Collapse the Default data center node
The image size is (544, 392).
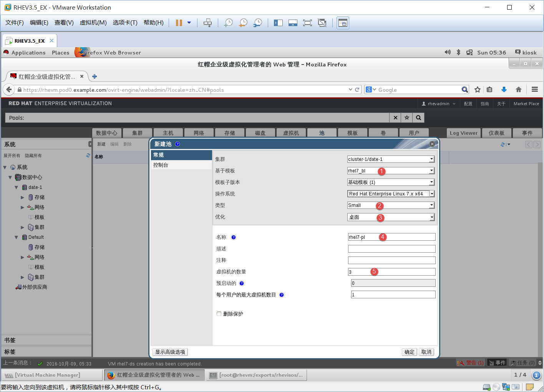pyautogui.click(x=16, y=237)
